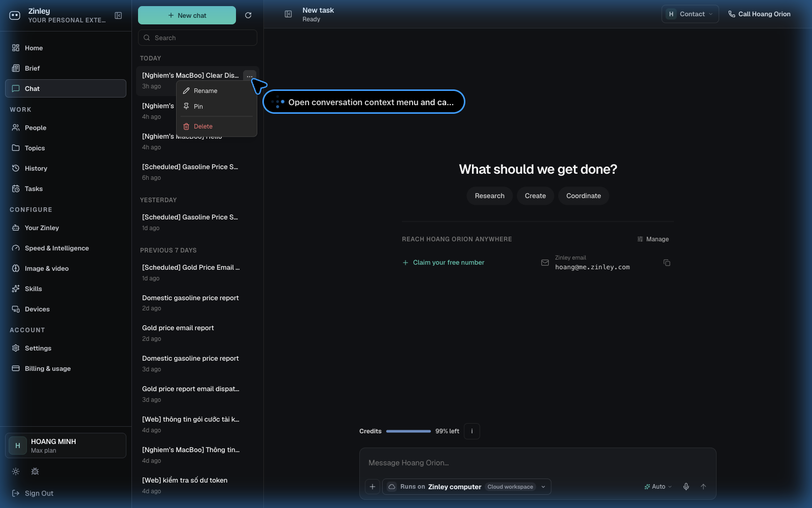Click the Message Hoang Orion input

tap(537, 463)
